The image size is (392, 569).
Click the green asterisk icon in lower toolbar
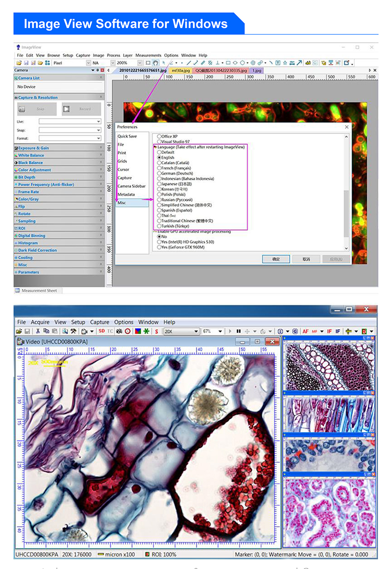pyautogui.click(x=146, y=332)
